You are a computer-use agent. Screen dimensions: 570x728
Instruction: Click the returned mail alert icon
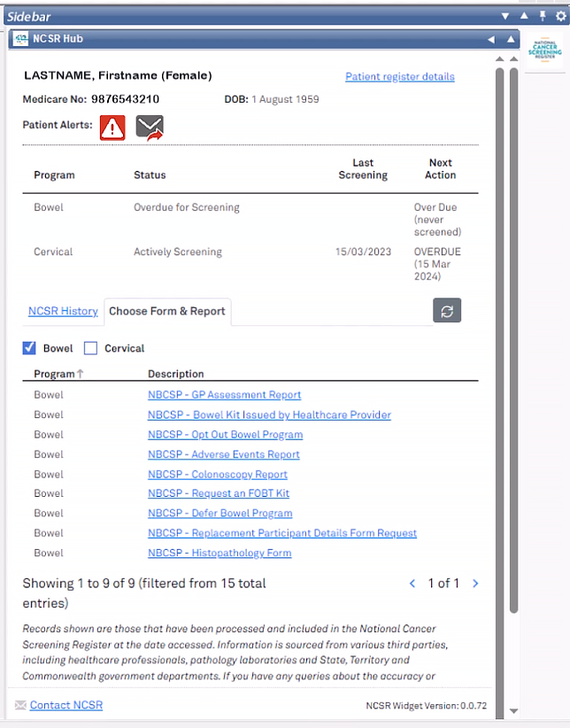click(x=150, y=128)
